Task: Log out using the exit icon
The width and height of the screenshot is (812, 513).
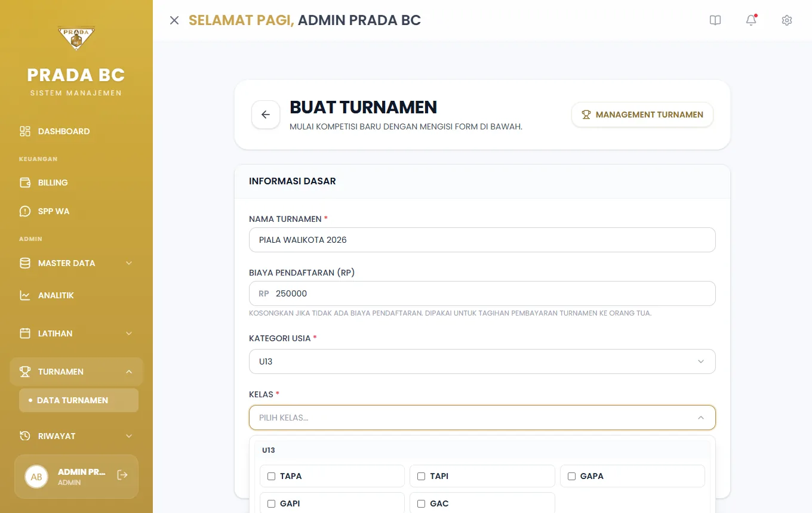Action: [122, 475]
